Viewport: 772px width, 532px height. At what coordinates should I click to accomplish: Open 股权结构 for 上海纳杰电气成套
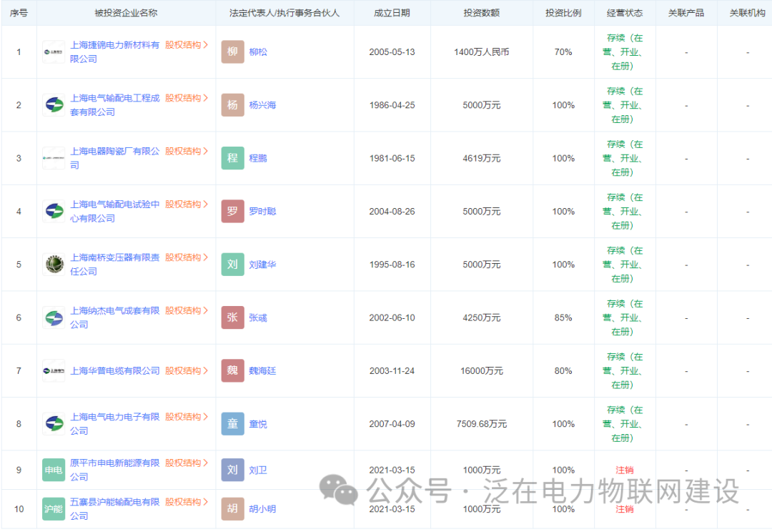pos(187,311)
